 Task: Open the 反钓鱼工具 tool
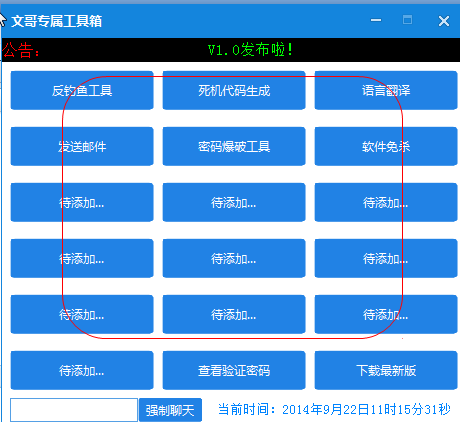[x=82, y=90]
